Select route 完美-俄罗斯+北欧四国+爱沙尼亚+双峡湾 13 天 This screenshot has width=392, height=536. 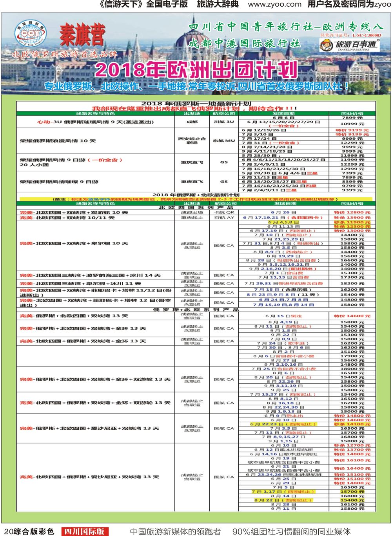89,428
